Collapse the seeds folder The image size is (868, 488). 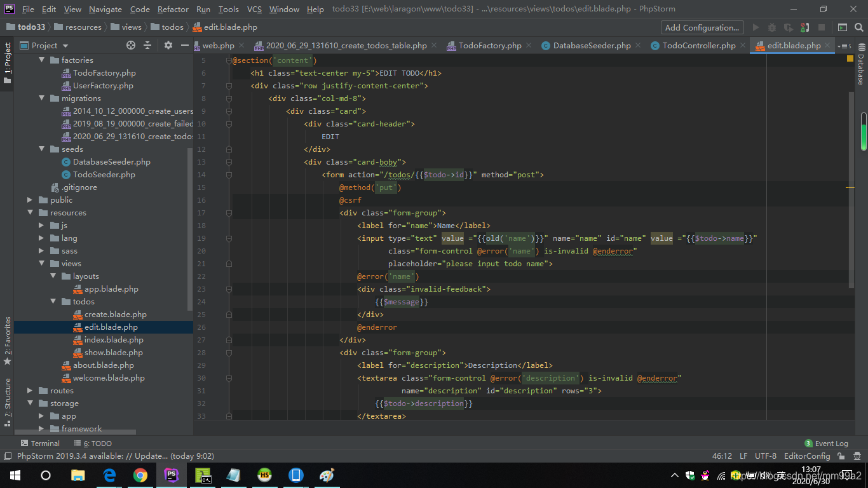point(41,149)
